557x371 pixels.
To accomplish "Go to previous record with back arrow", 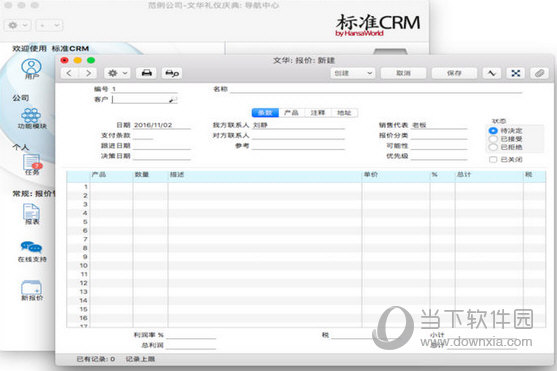I will pyautogui.click(x=70, y=73).
